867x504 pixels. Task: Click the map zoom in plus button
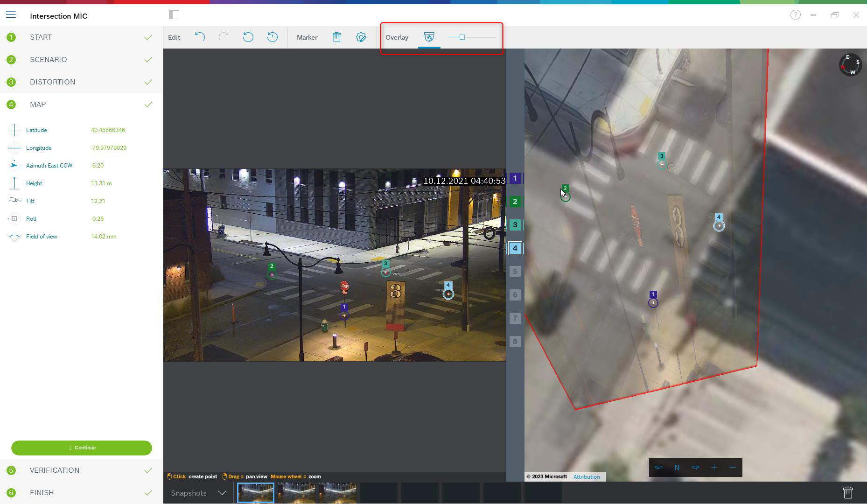(714, 468)
